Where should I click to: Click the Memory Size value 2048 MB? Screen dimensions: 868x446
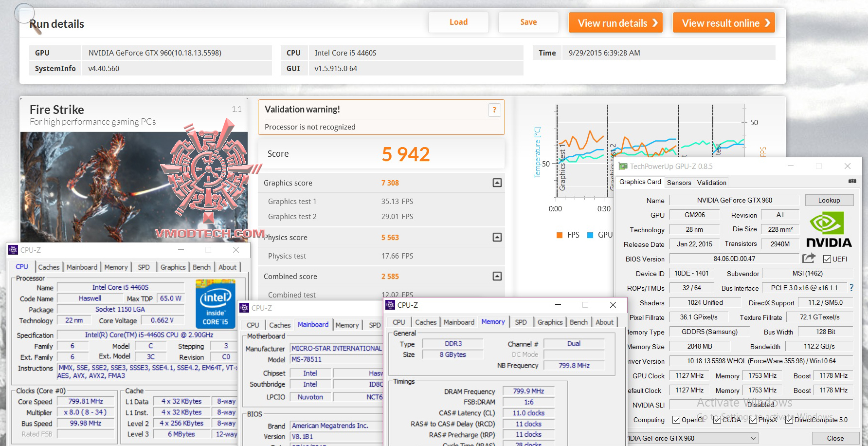(700, 346)
